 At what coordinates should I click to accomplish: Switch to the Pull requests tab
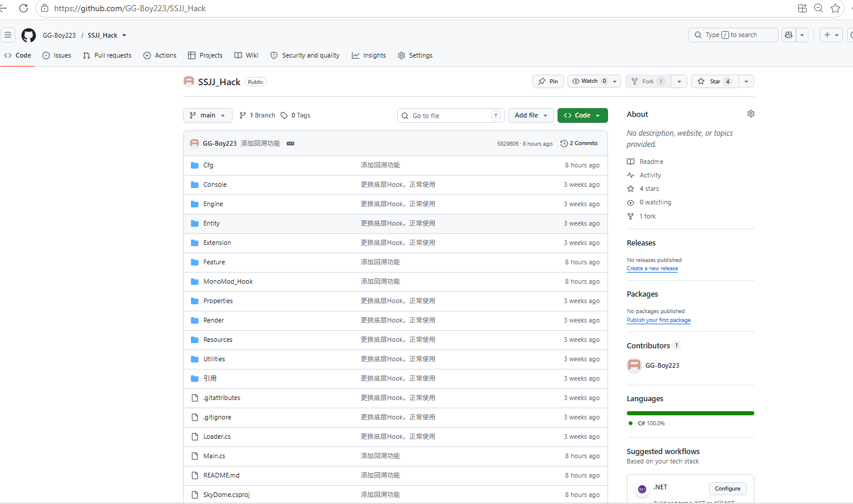coord(108,55)
